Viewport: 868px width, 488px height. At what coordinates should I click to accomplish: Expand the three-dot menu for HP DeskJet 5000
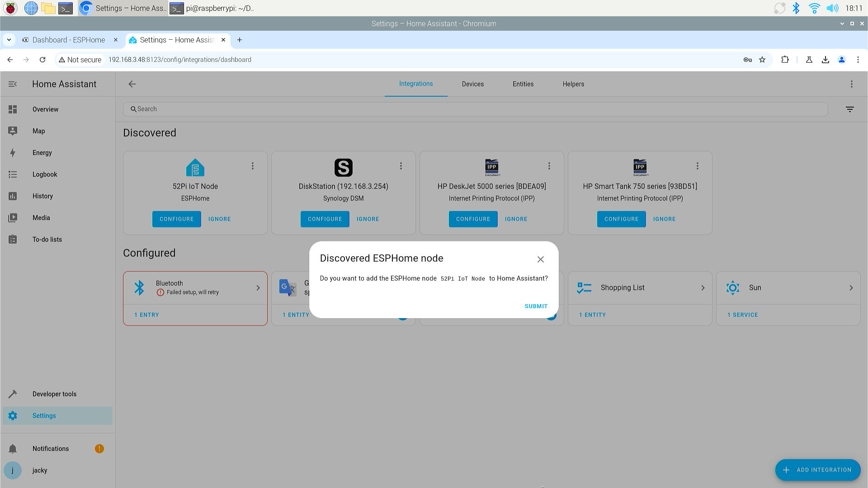pyautogui.click(x=548, y=166)
